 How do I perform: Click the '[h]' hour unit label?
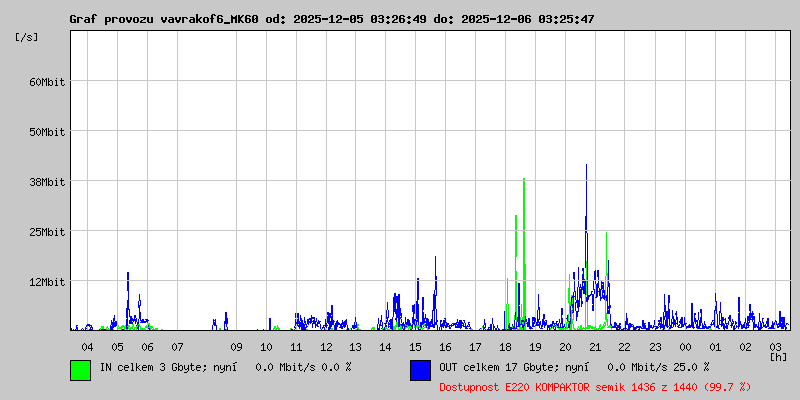(778, 356)
